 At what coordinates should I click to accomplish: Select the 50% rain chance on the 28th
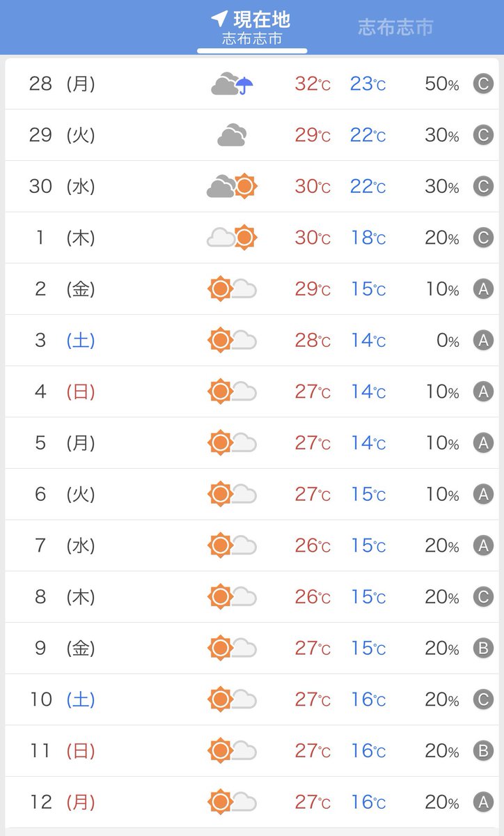(442, 84)
